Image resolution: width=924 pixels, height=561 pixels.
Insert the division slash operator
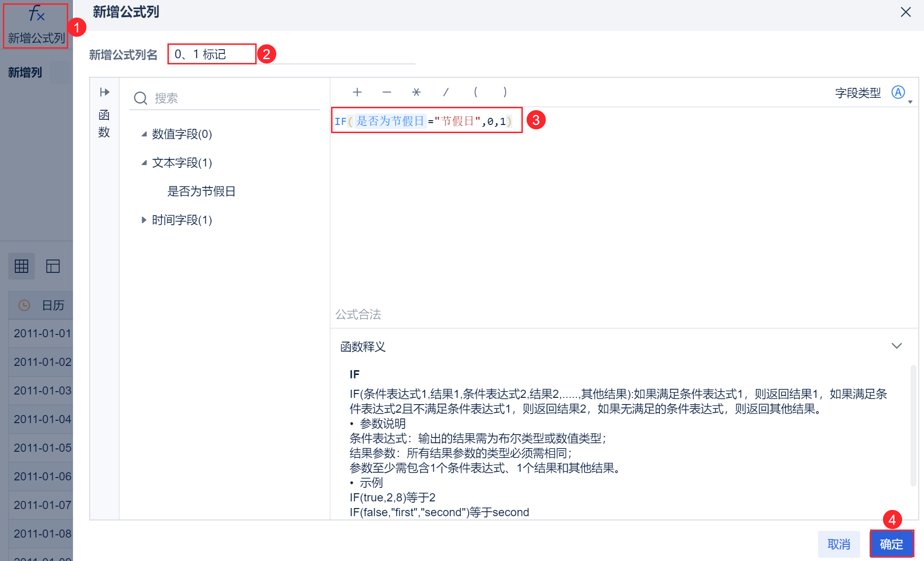click(446, 92)
